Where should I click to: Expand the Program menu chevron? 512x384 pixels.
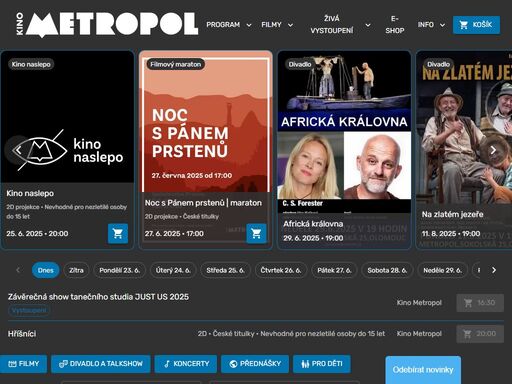tap(249, 25)
